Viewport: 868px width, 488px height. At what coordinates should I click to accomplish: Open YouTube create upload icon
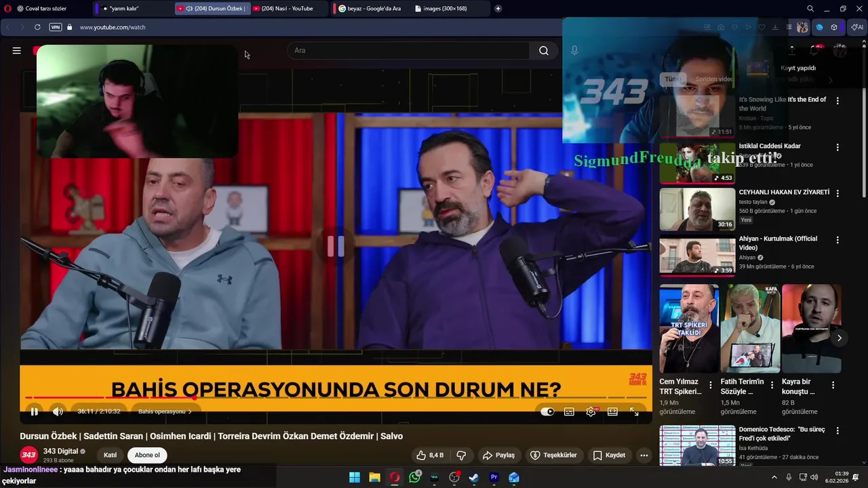791,50
